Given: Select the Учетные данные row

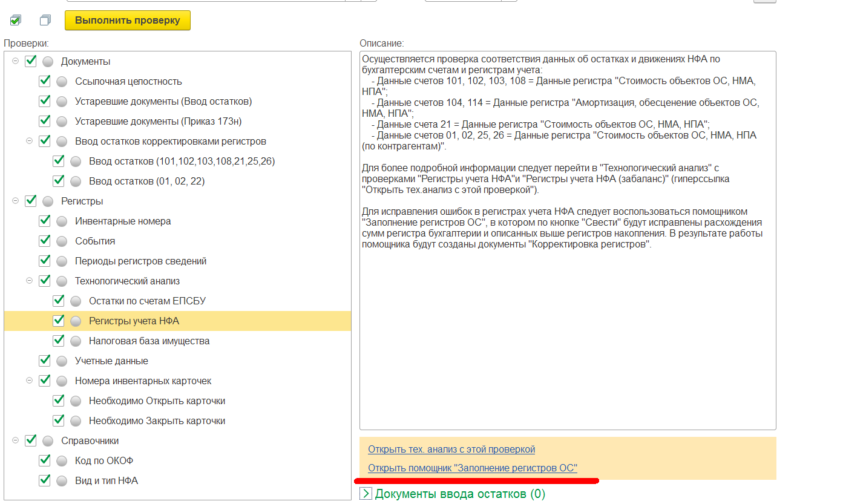Looking at the screenshot, I should tap(177, 361).
